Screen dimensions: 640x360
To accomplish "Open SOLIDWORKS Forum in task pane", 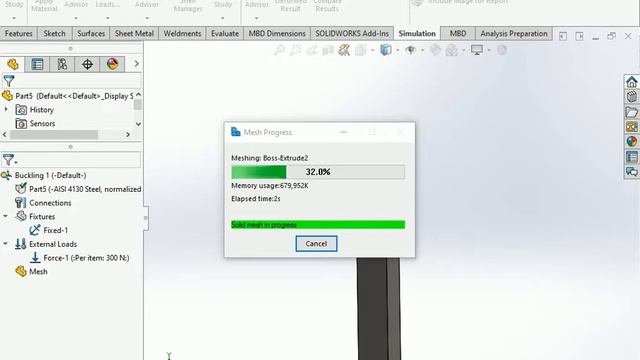I will point(631,171).
